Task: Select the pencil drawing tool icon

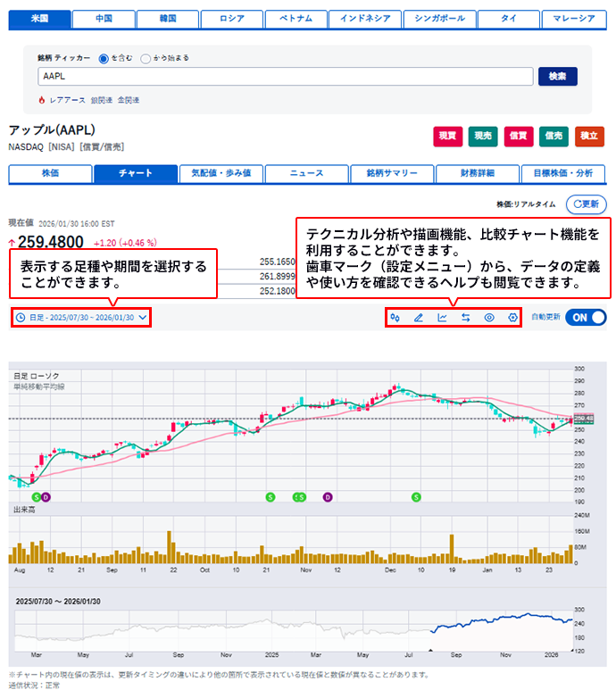Action: point(419,318)
